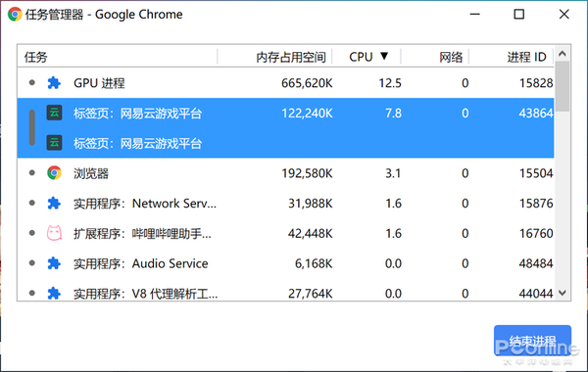This screenshot has height=372, width=588.
Task: Click the scrollbar up arrow
Action: point(563,54)
